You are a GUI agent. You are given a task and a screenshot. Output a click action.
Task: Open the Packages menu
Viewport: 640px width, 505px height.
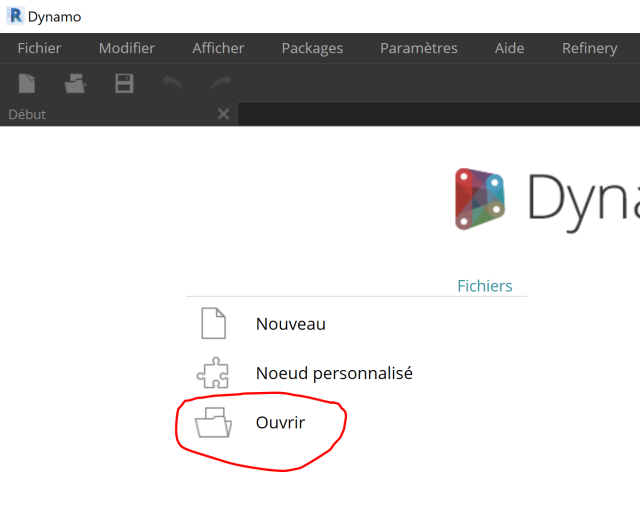pyautogui.click(x=312, y=48)
